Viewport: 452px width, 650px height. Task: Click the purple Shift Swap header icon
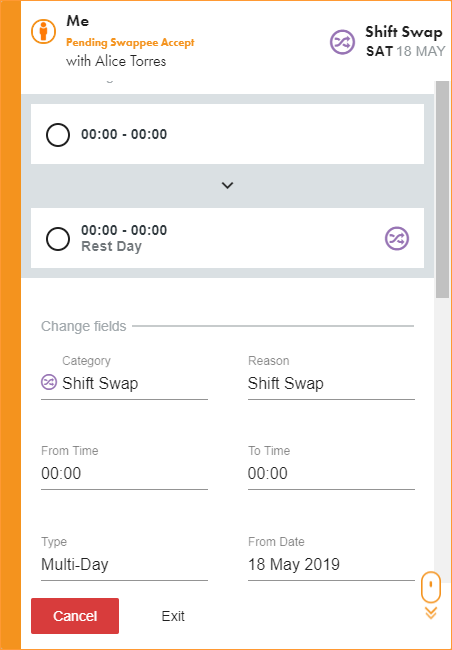point(343,42)
